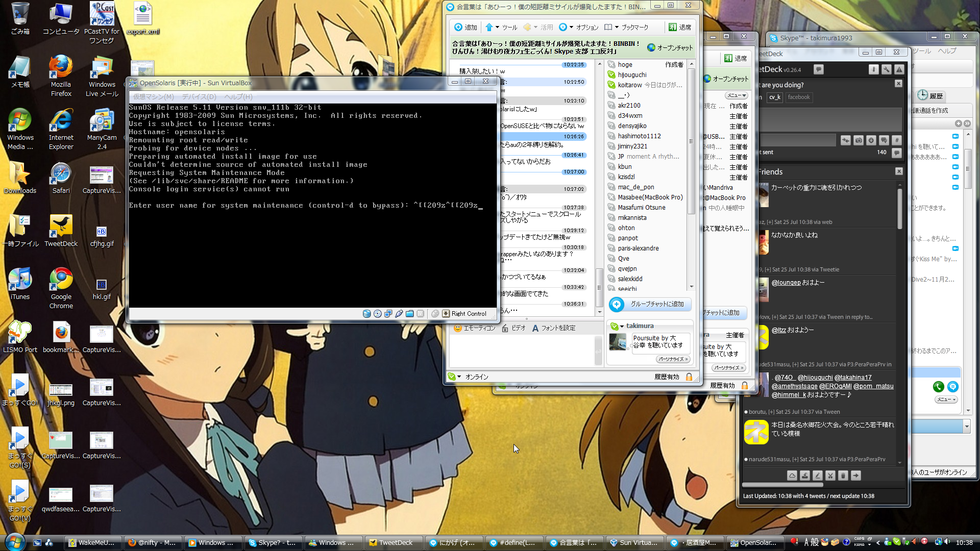Open the ブックマーク dropdown in Skype chat
The image size is (980, 551).
point(626,27)
